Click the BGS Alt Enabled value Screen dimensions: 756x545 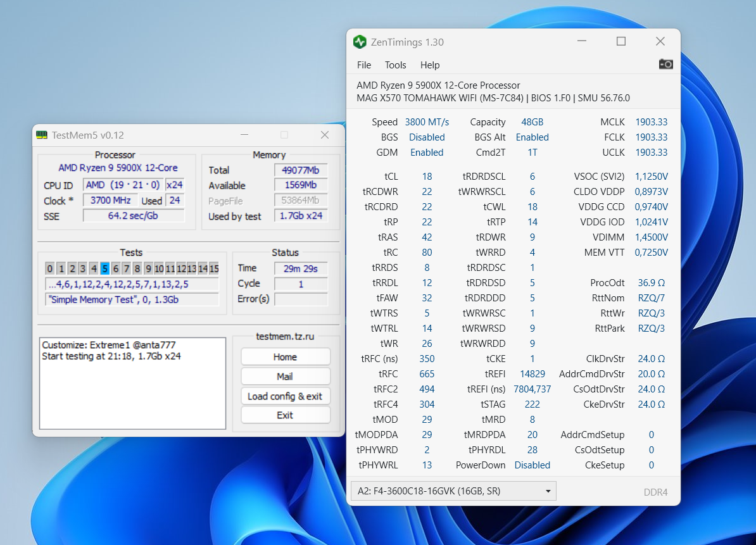coord(532,137)
